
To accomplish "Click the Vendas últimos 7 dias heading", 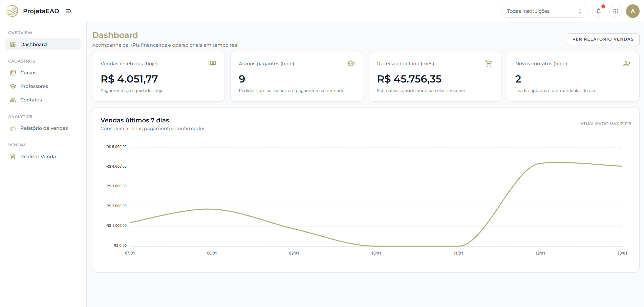I will pos(135,120).
